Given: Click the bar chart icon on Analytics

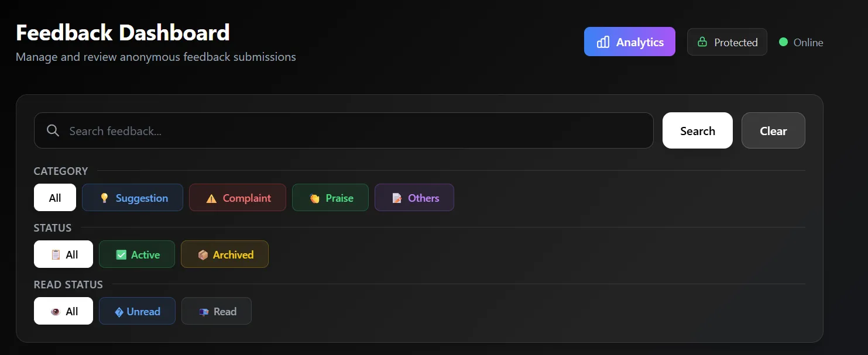Looking at the screenshot, I should [x=603, y=42].
